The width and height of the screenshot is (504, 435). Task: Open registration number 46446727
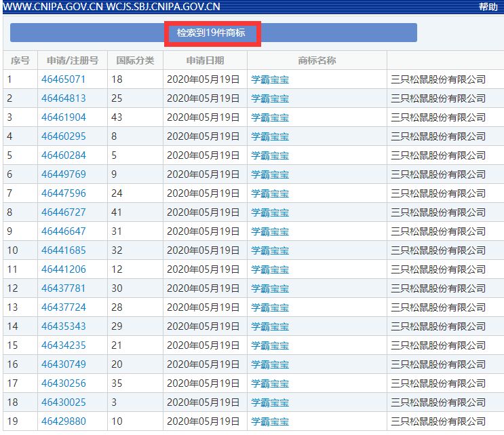pyautogui.click(x=63, y=212)
